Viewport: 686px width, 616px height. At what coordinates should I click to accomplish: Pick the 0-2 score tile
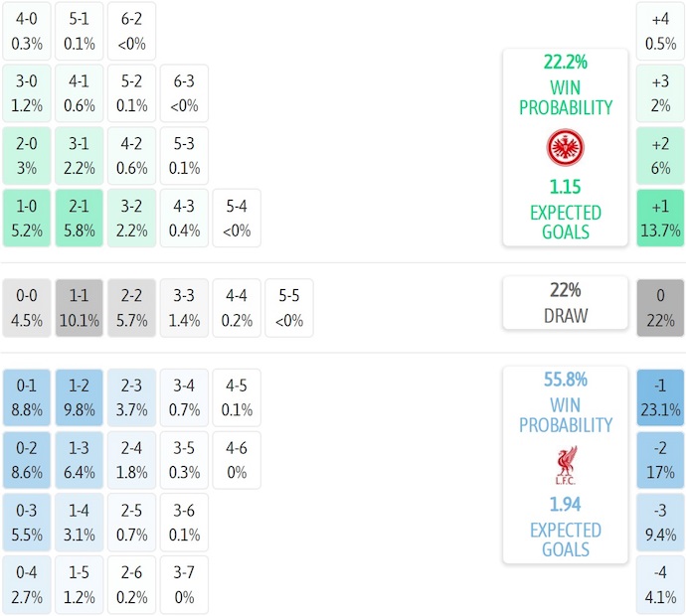27,460
